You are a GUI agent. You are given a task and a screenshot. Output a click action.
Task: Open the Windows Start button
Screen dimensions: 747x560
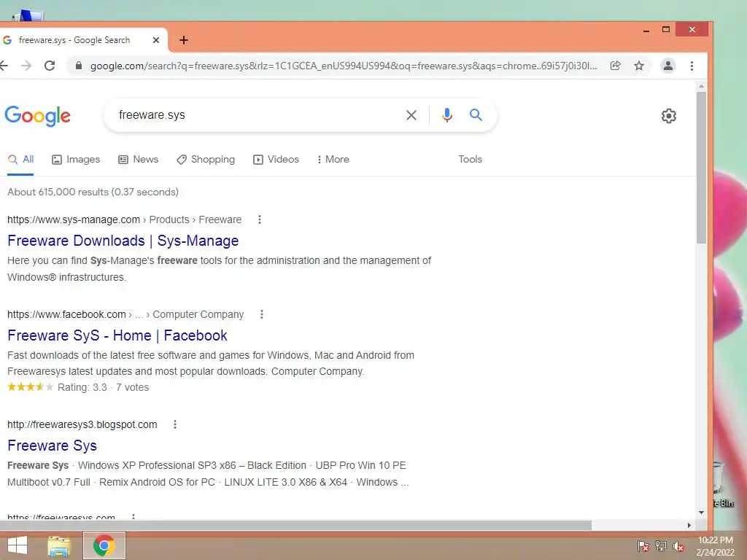click(x=18, y=545)
